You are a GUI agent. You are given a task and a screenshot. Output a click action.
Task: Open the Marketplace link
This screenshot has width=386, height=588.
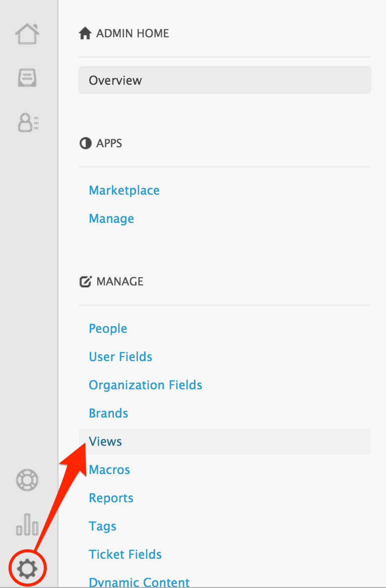124,190
